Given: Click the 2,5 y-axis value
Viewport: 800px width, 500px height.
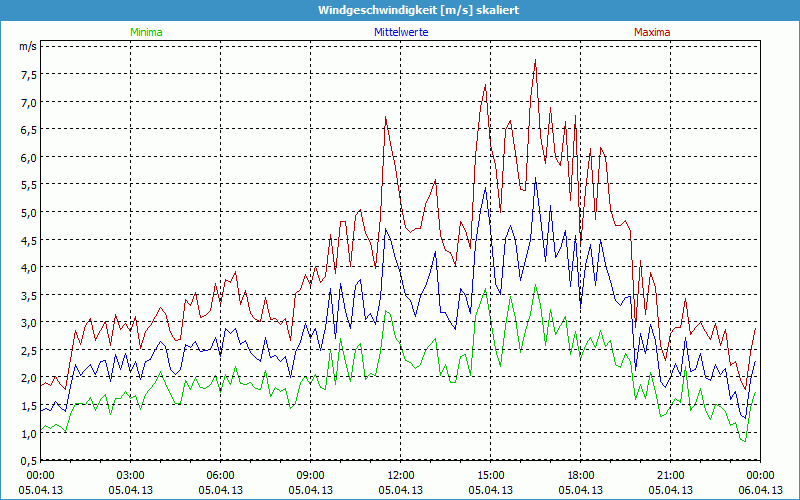Looking at the screenshot, I should pos(29,351).
